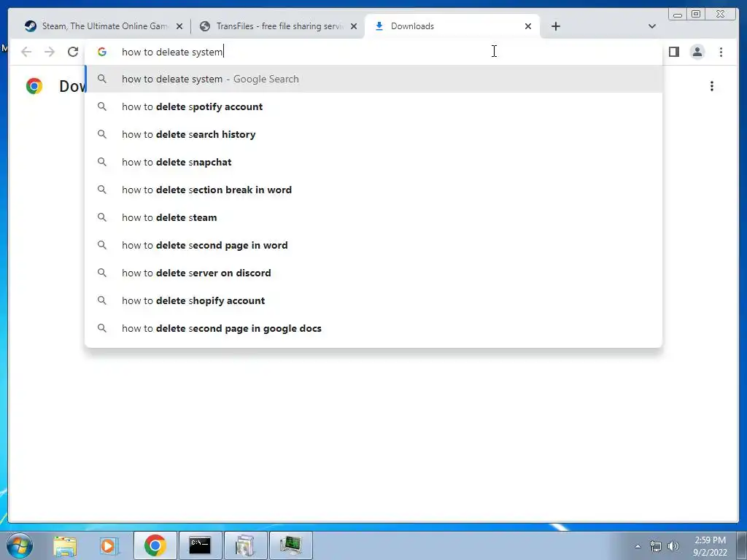The width and height of the screenshot is (747, 560).
Task: Close the Steam tab
Action: click(179, 27)
